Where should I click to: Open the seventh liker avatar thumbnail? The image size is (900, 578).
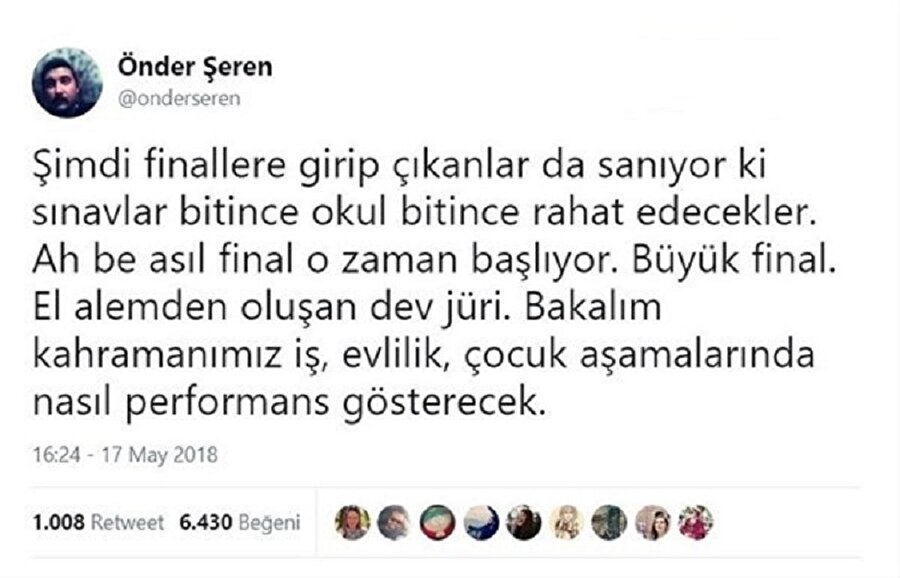tap(607, 519)
